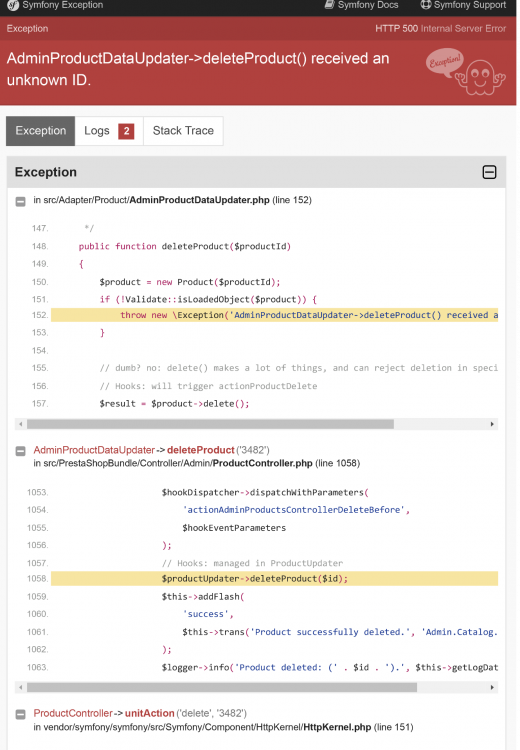Click left arrow of first code scrollbar

(x=21, y=424)
